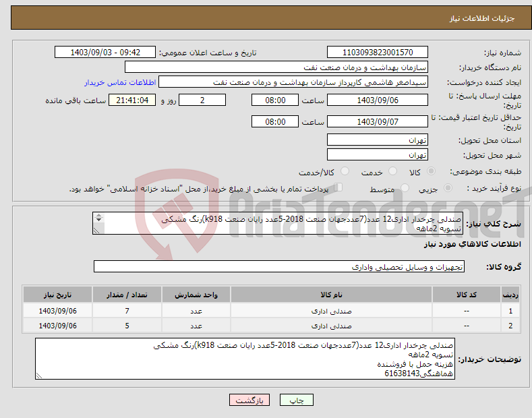Image resolution: width=532 pixels, height=418 pixels.
Task: Click date 1403/09/06 in row 1
Action: tap(58, 311)
